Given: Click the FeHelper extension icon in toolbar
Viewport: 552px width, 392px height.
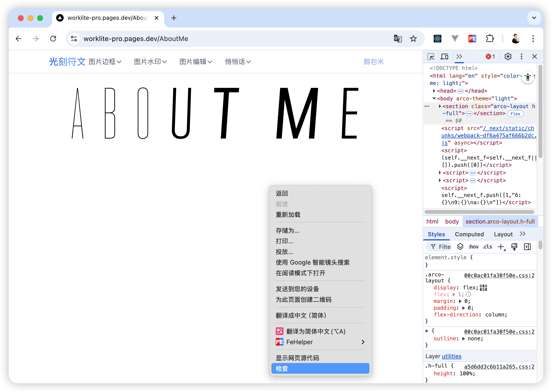Looking at the screenshot, I should tap(472, 39).
